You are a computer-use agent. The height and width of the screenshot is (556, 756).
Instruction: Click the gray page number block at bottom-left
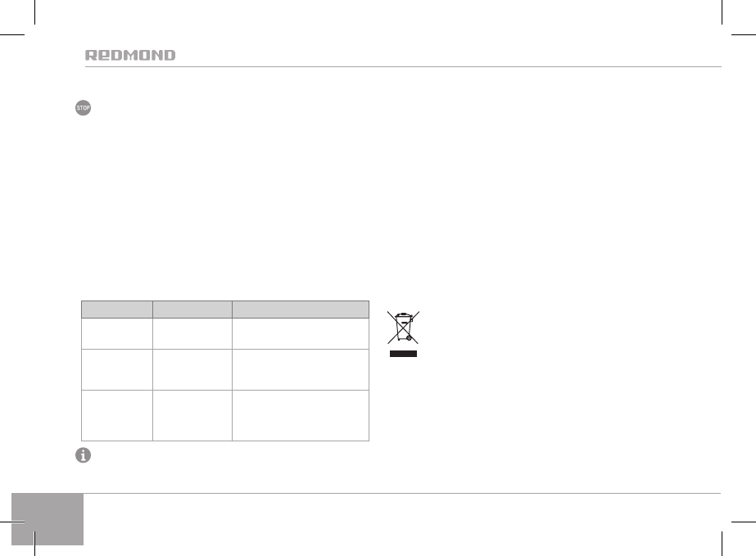click(x=48, y=519)
